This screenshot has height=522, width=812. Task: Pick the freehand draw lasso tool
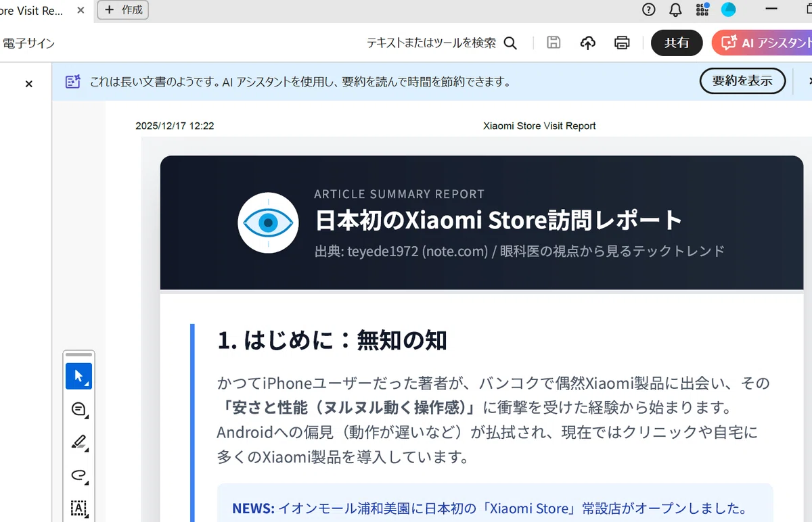[78, 475]
